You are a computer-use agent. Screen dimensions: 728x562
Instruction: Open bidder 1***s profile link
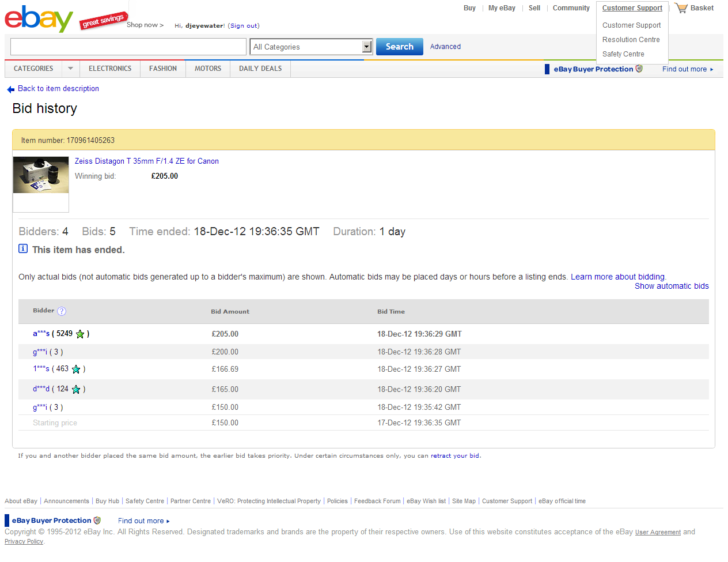41,369
